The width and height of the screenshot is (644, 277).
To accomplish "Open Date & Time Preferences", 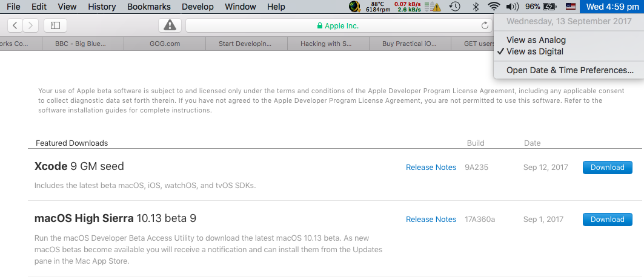I will tap(569, 71).
